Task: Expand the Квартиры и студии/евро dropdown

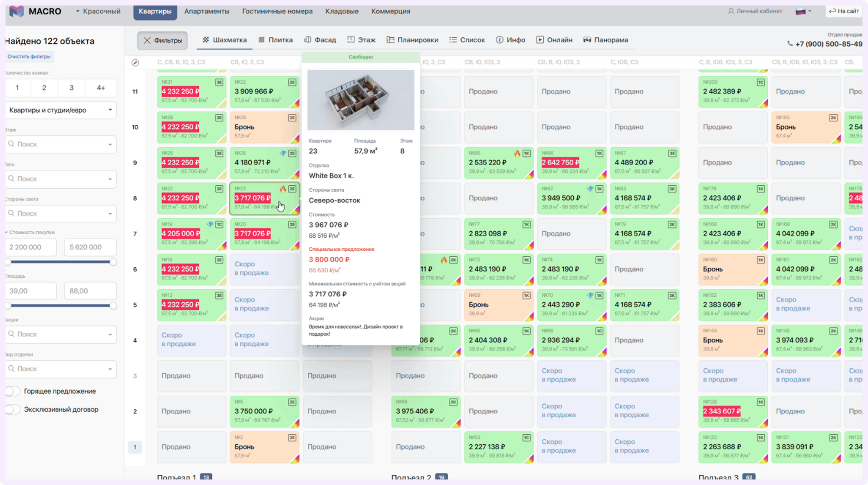Action: 61,110
